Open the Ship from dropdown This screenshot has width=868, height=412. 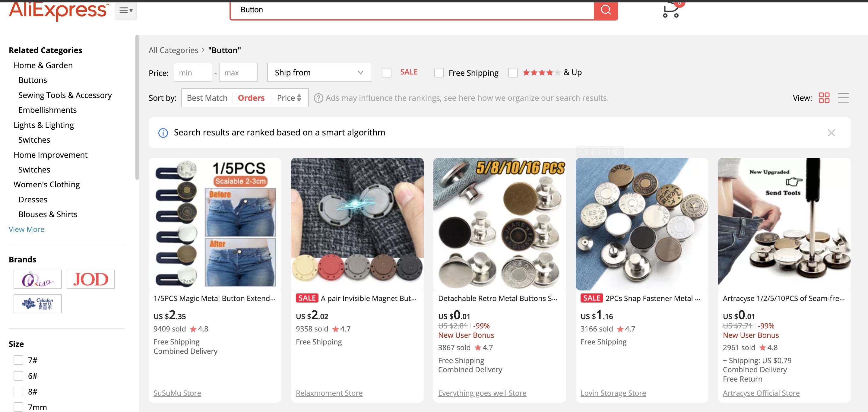[319, 72]
